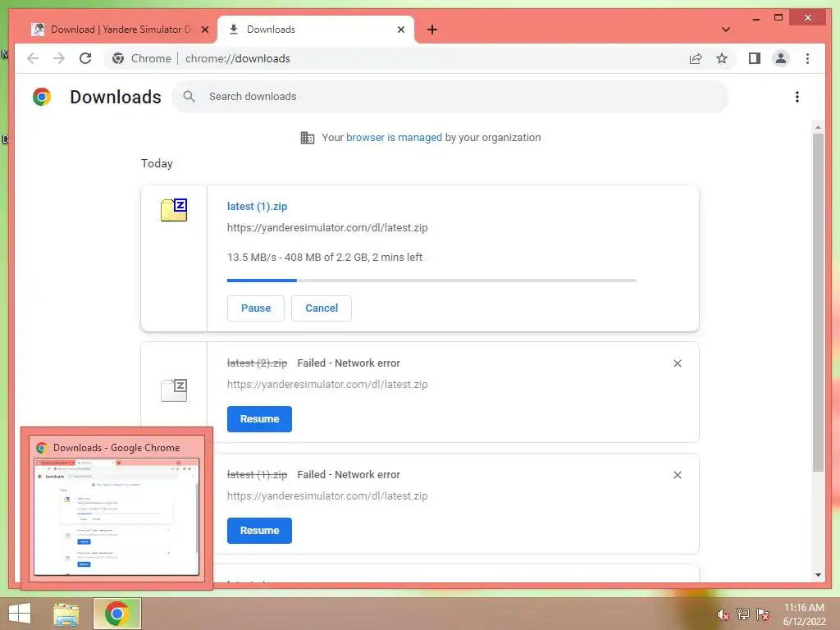Click the URL under the active download

[327, 228]
